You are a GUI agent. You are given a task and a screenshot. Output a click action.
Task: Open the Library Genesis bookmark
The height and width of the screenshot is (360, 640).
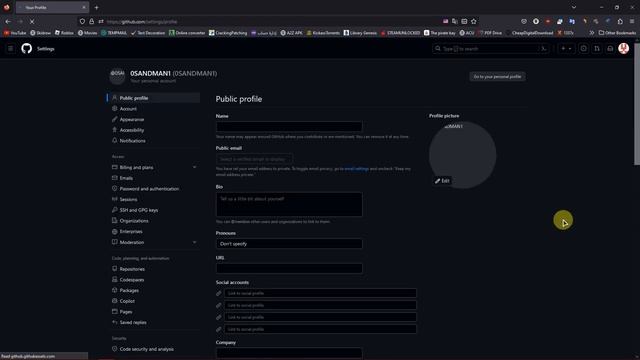point(360,33)
